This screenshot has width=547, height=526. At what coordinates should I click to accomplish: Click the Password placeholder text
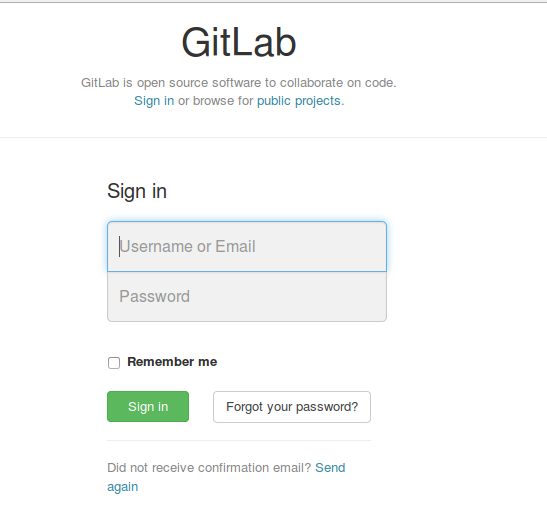(x=155, y=296)
